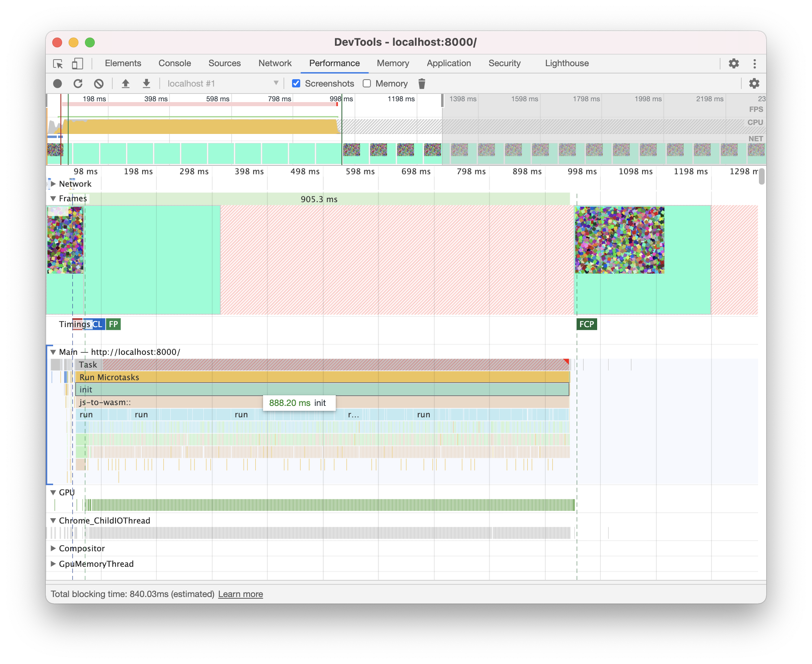Expand the Network track
This screenshot has width=812, height=664.
click(53, 184)
